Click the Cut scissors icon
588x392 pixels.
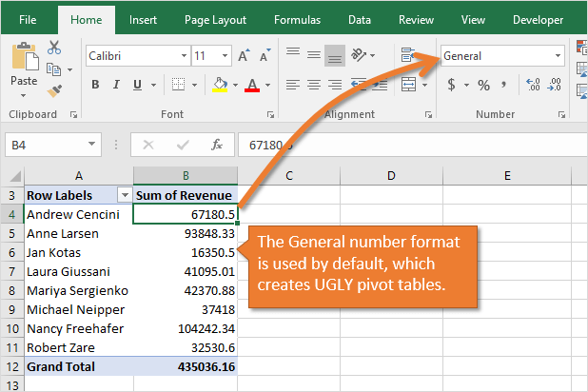[x=54, y=48]
